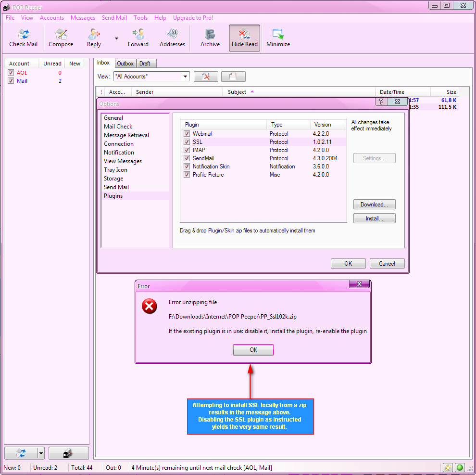The width and height of the screenshot is (476, 475).
Task: Toggle the Hide Read button
Action: pos(244,39)
